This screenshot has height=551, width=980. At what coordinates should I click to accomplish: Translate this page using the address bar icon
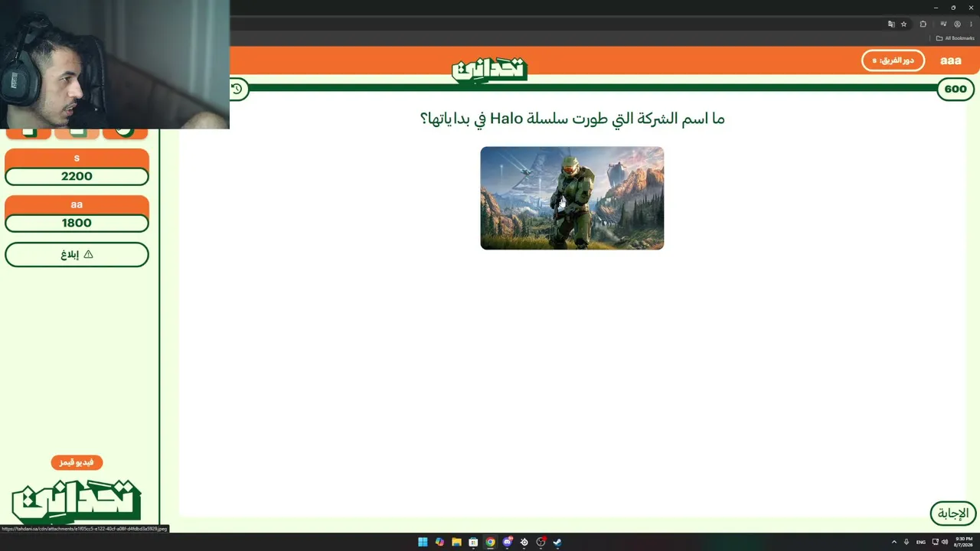(891, 24)
